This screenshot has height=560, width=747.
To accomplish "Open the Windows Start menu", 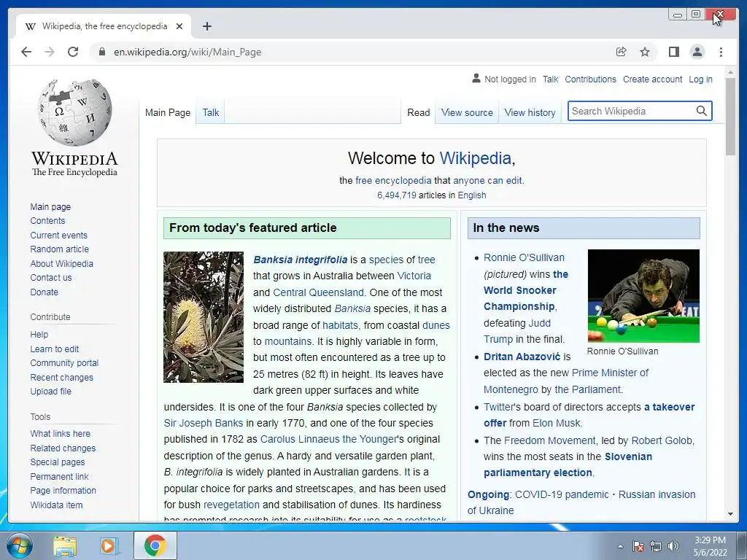I will 19,545.
